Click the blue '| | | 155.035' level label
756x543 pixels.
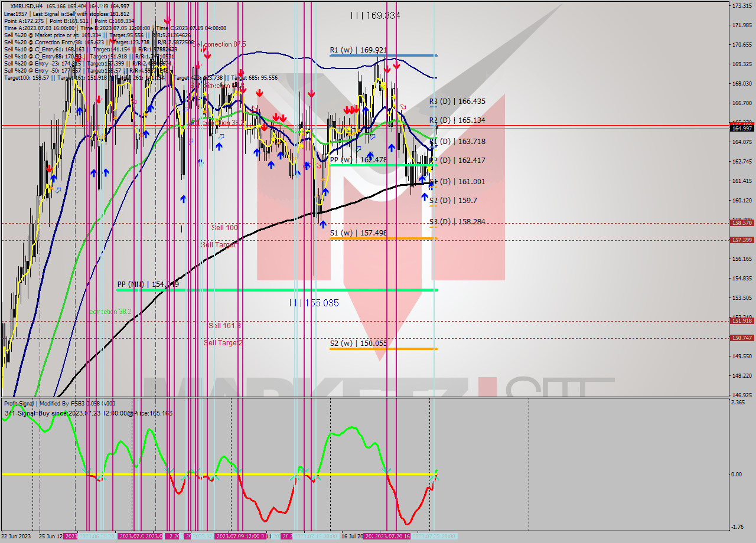click(x=314, y=303)
